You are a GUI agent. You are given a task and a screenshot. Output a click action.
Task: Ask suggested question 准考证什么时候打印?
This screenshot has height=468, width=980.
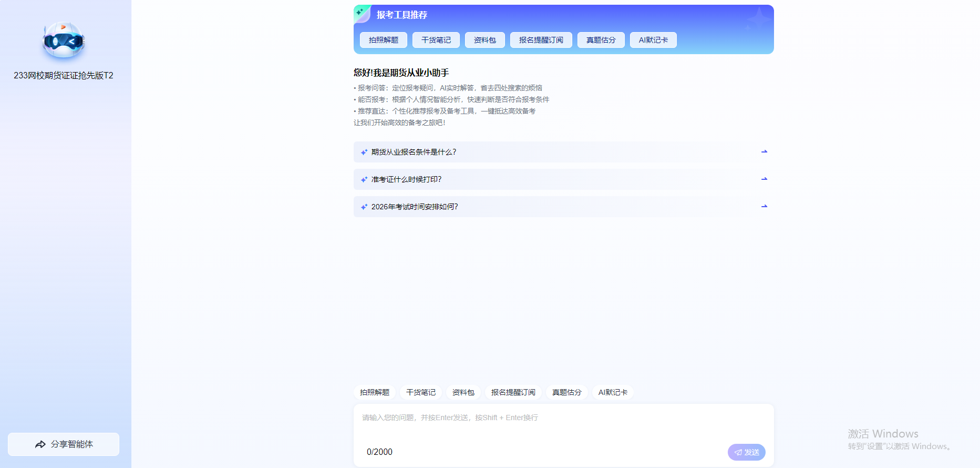[564, 179]
